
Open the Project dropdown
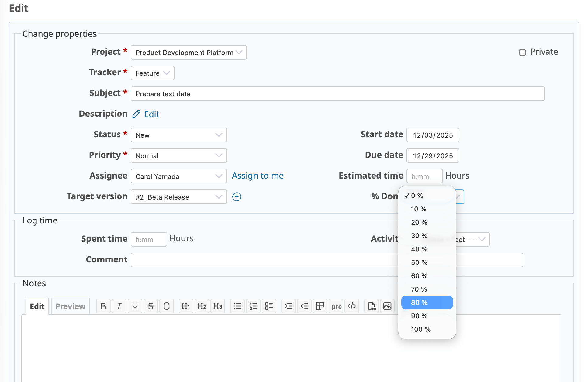click(x=189, y=53)
